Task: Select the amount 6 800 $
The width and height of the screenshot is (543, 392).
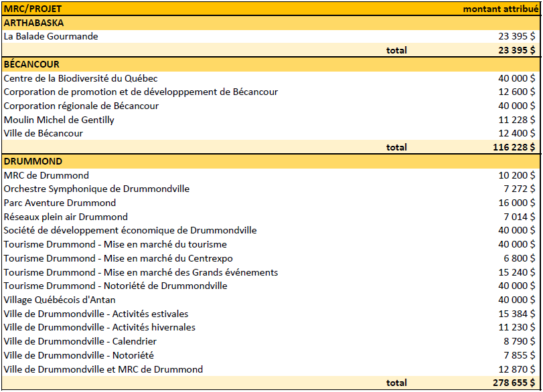Action: click(x=519, y=258)
